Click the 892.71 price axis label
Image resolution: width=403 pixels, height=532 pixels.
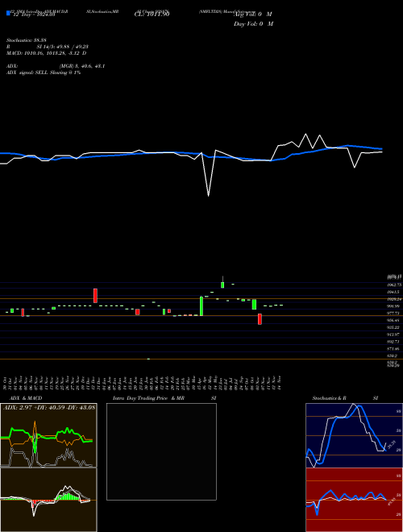pos(395,342)
